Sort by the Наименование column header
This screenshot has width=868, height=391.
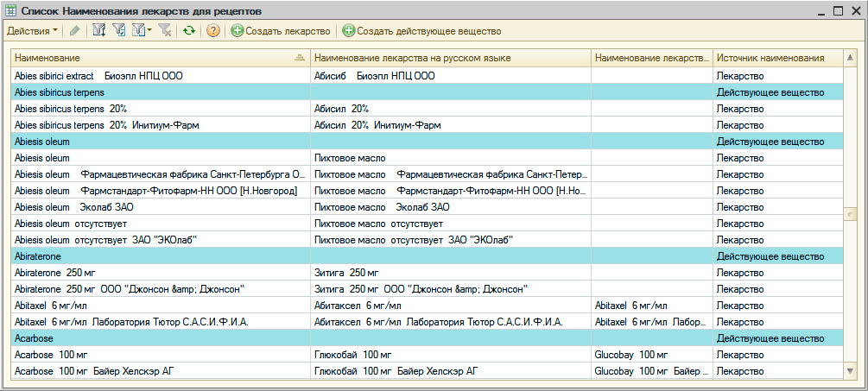(x=155, y=58)
